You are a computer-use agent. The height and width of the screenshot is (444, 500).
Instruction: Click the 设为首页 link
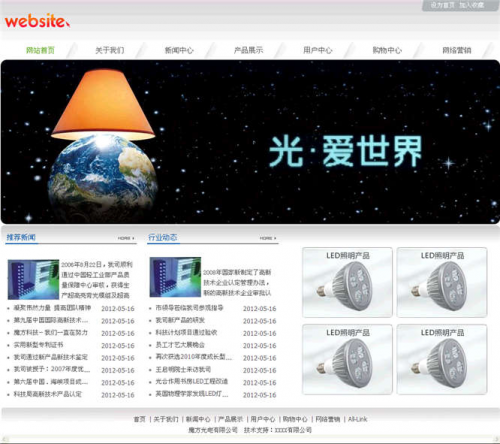click(442, 5)
